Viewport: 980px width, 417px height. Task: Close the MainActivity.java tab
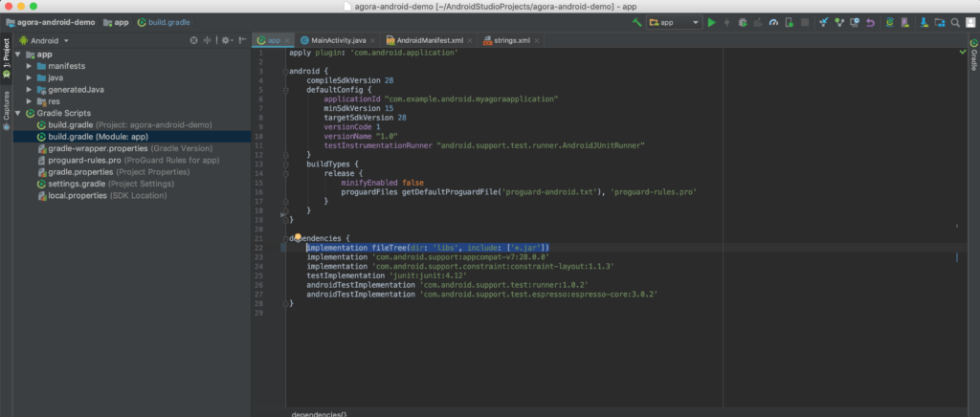(374, 40)
